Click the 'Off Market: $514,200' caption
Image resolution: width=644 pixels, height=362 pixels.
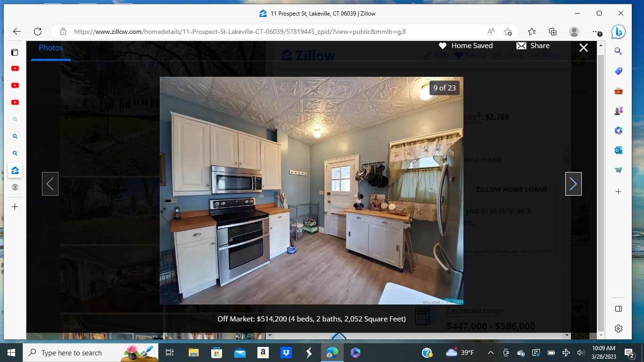tap(312, 319)
